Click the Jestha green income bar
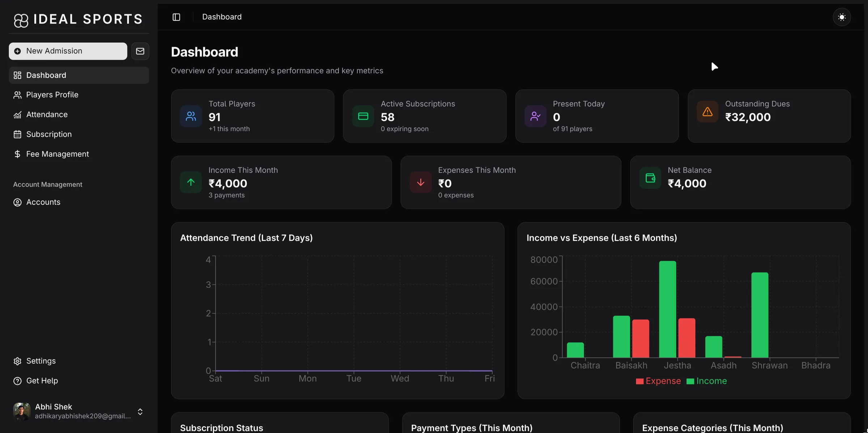 pyautogui.click(x=668, y=309)
